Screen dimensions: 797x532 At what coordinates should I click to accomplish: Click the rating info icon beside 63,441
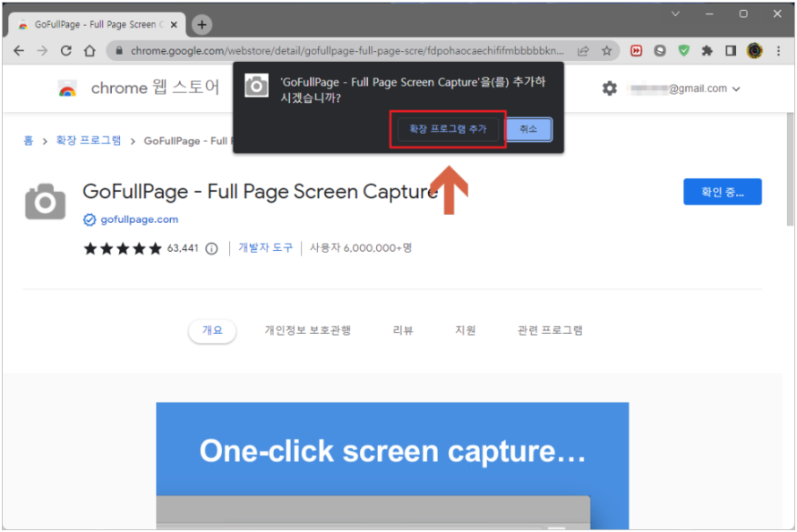(x=211, y=248)
